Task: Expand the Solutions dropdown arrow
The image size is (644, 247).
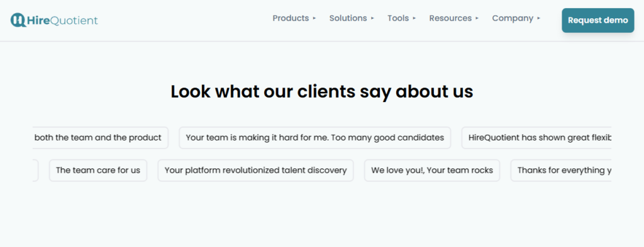Action: click(372, 18)
